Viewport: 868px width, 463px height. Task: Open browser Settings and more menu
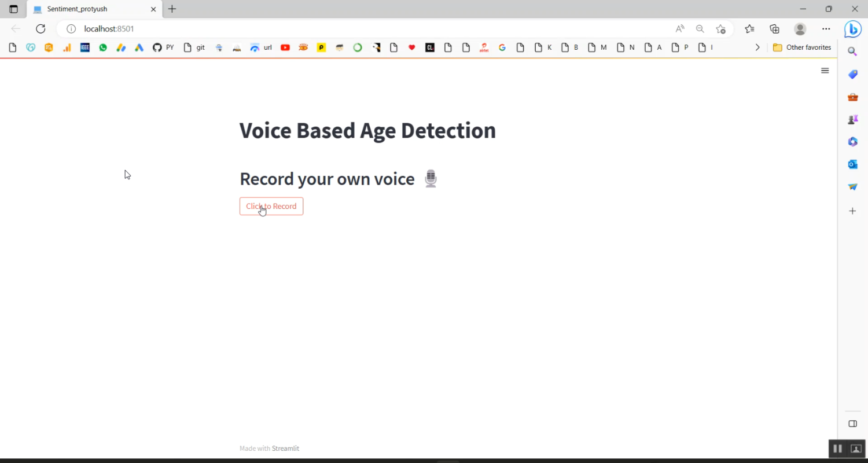(x=826, y=29)
